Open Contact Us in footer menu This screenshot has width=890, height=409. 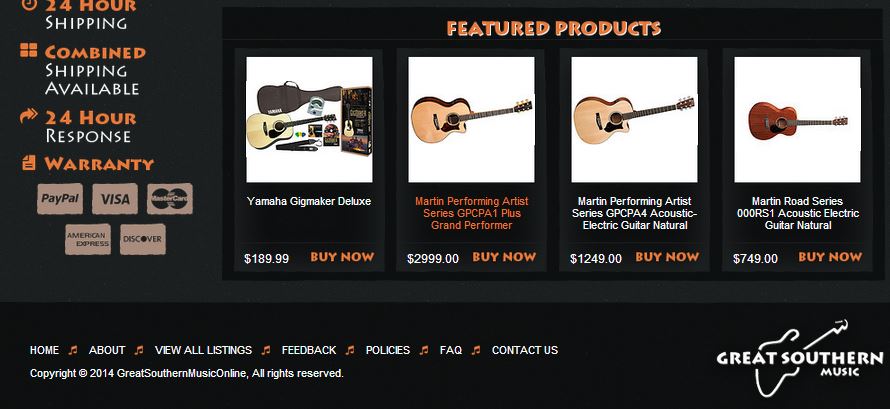point(525,351)
